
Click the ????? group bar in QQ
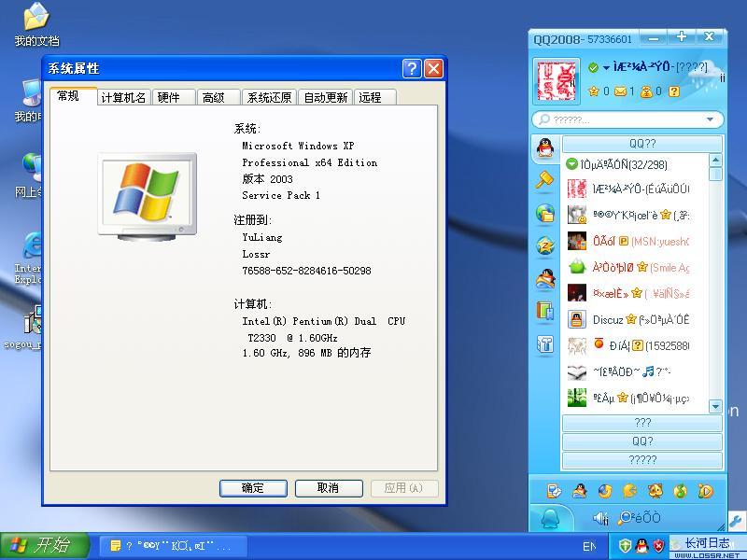[x=642, y=460]
